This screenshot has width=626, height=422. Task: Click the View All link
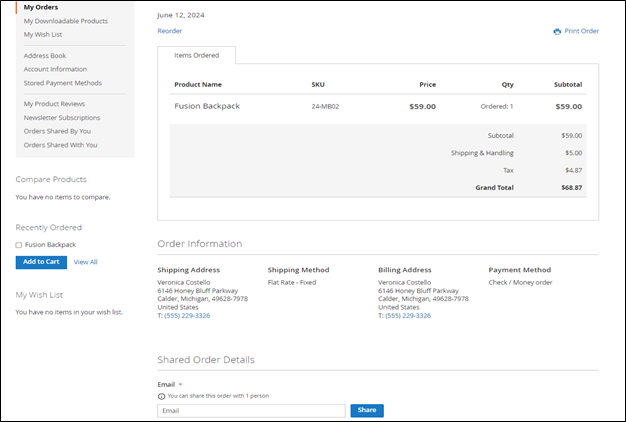pos(86,262)
